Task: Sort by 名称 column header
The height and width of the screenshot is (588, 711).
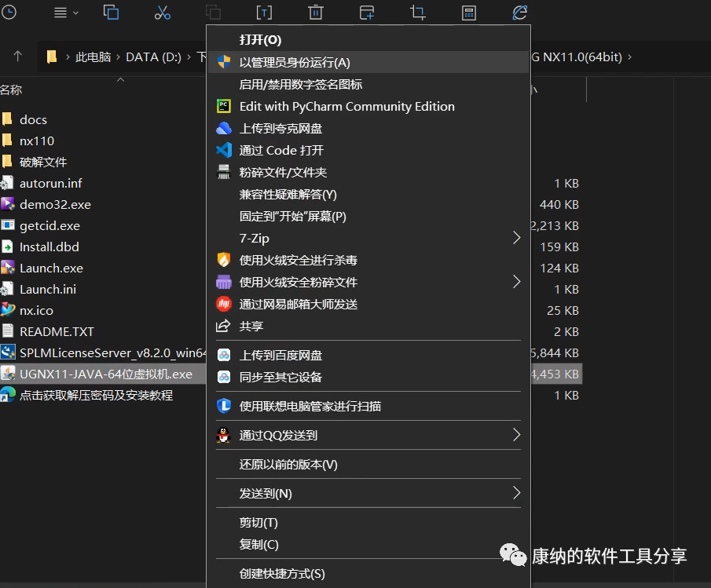Action: 11,89
